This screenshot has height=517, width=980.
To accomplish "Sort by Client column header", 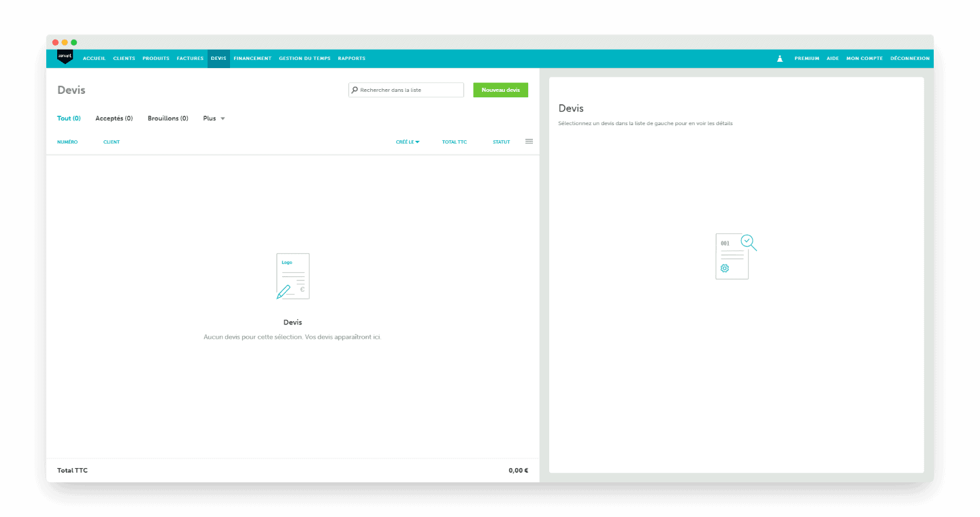I will (112, 142).
